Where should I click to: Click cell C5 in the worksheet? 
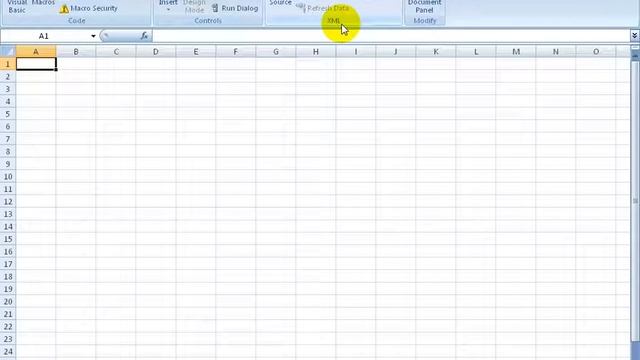116,114
